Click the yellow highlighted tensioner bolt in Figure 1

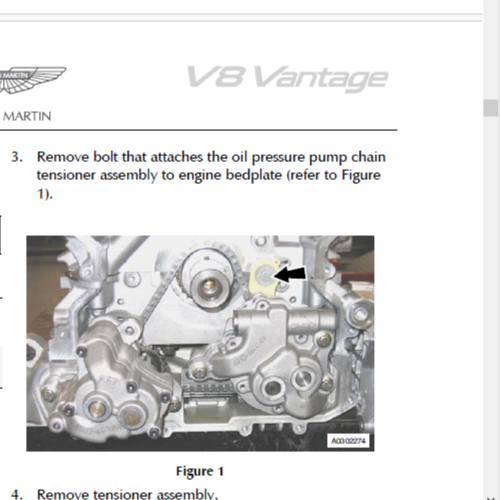click(x=265, y=276)
